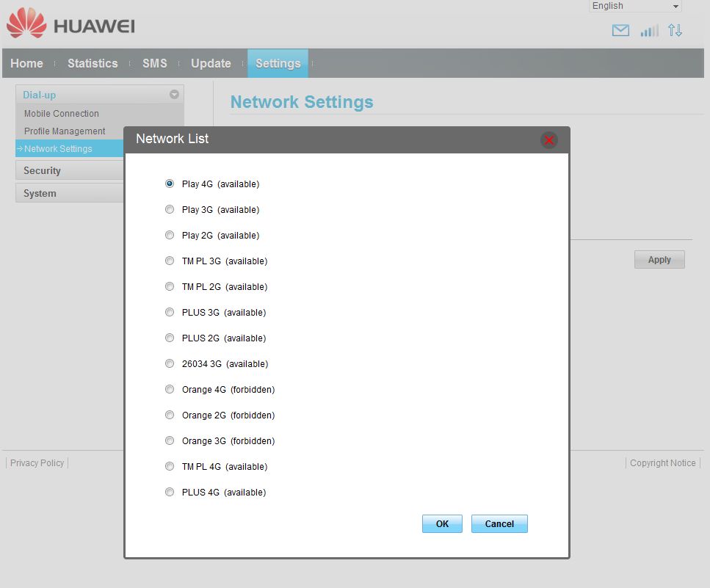This screenshot has height=588, width=710.
Task: Click the data transfer arrows icon
Action: click(x=675, y=31)
